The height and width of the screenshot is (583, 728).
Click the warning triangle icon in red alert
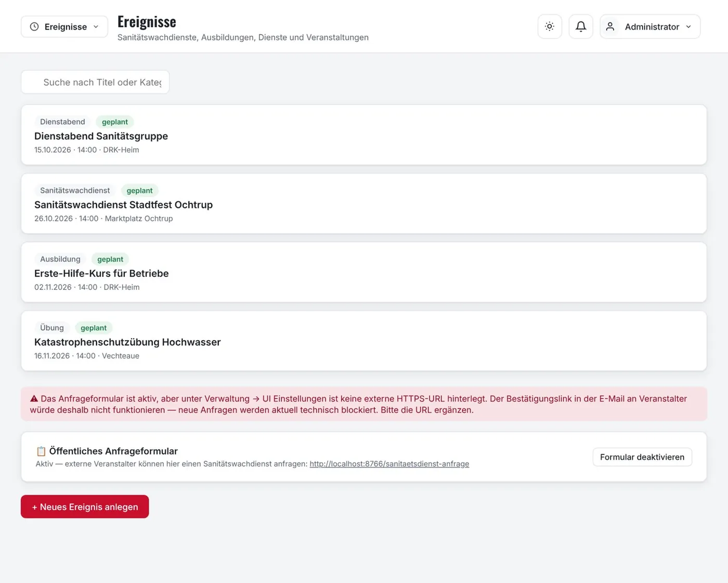pos(34,399)
